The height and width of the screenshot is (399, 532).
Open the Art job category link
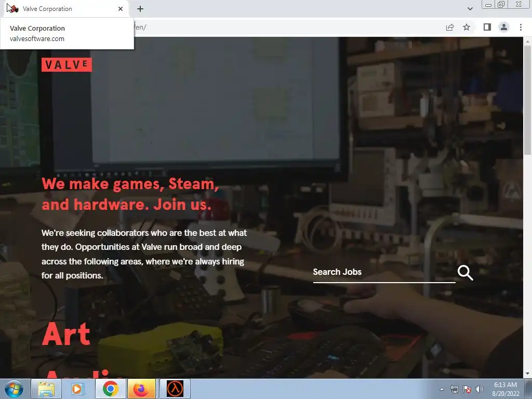[66, 334]
